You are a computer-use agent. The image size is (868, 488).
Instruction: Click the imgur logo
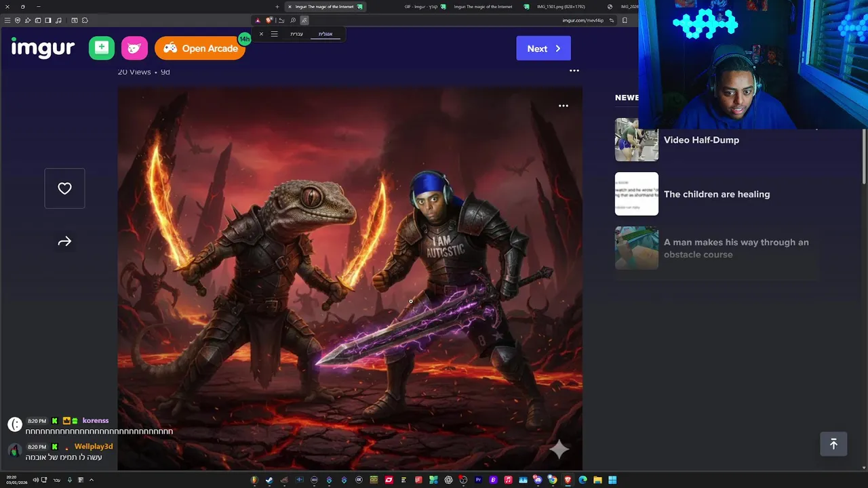43,48
